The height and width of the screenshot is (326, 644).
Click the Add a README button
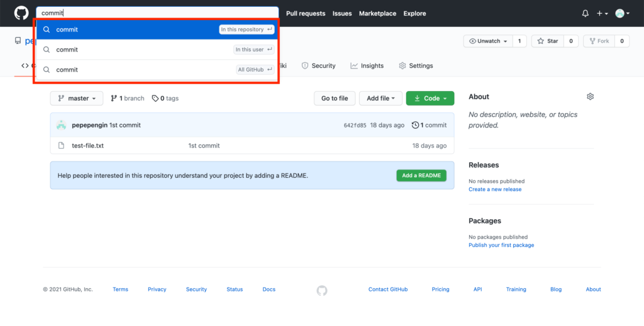[421, 175]
